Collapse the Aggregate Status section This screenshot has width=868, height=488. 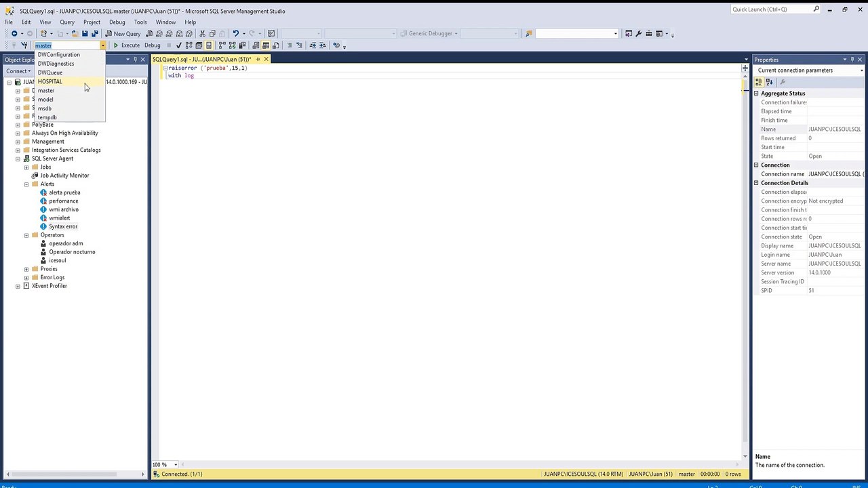coord(757,94)
